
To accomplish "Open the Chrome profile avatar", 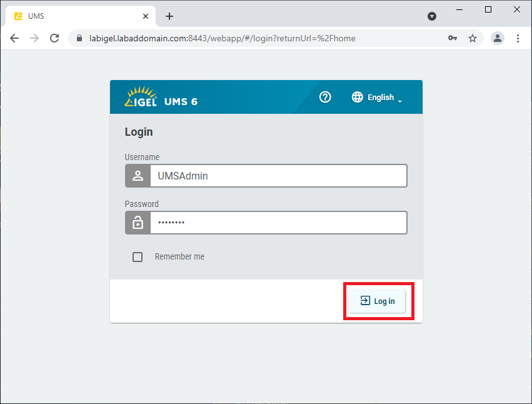I will (498, 38).
